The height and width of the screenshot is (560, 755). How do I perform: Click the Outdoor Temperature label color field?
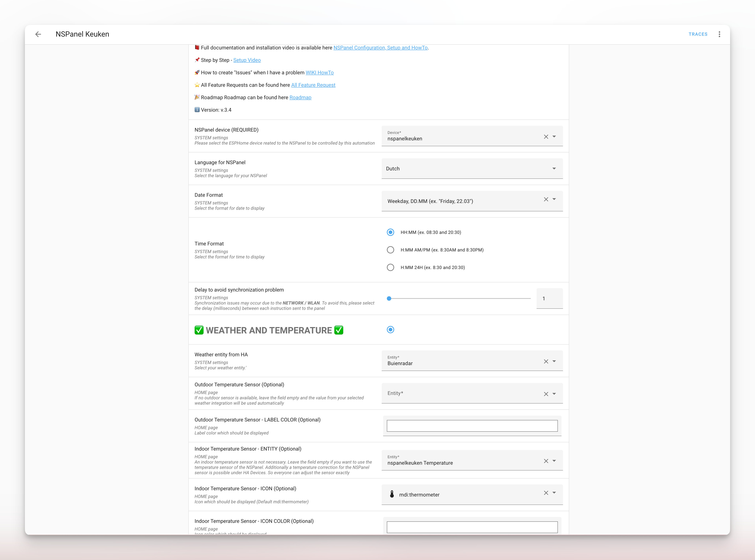click(472, 426)
